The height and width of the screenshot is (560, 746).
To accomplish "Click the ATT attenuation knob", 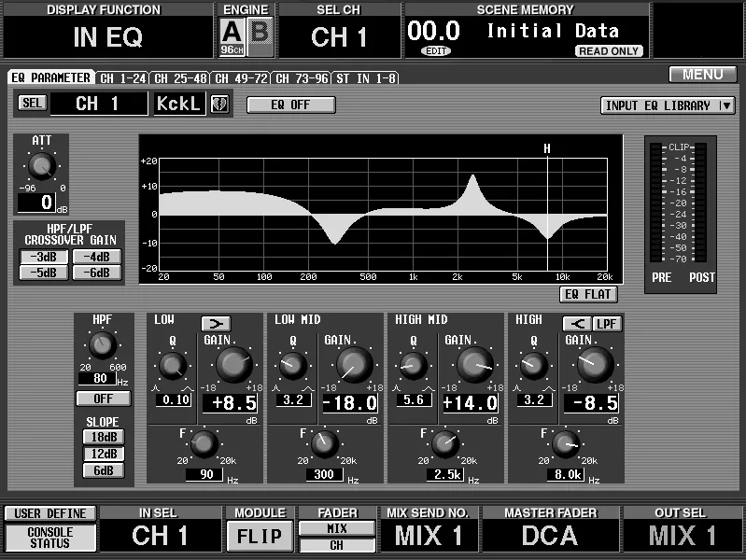I will pyautogui.click(x=42, y=166).
